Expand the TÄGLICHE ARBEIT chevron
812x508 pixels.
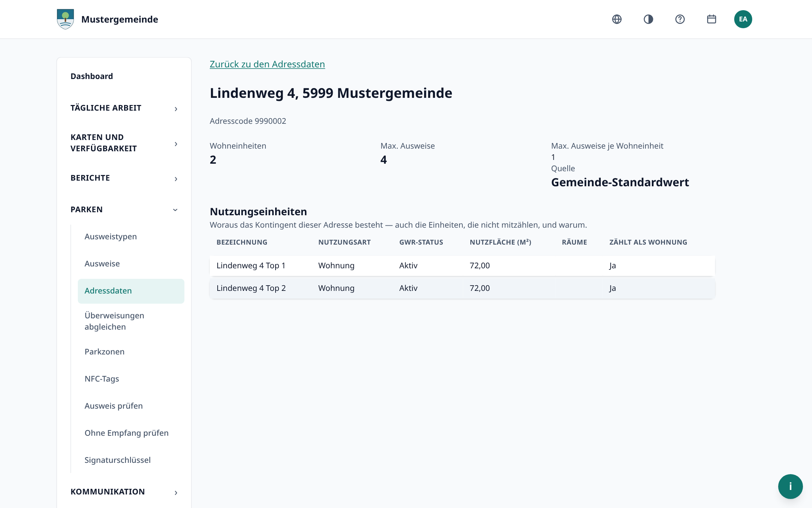coord(176,109)
